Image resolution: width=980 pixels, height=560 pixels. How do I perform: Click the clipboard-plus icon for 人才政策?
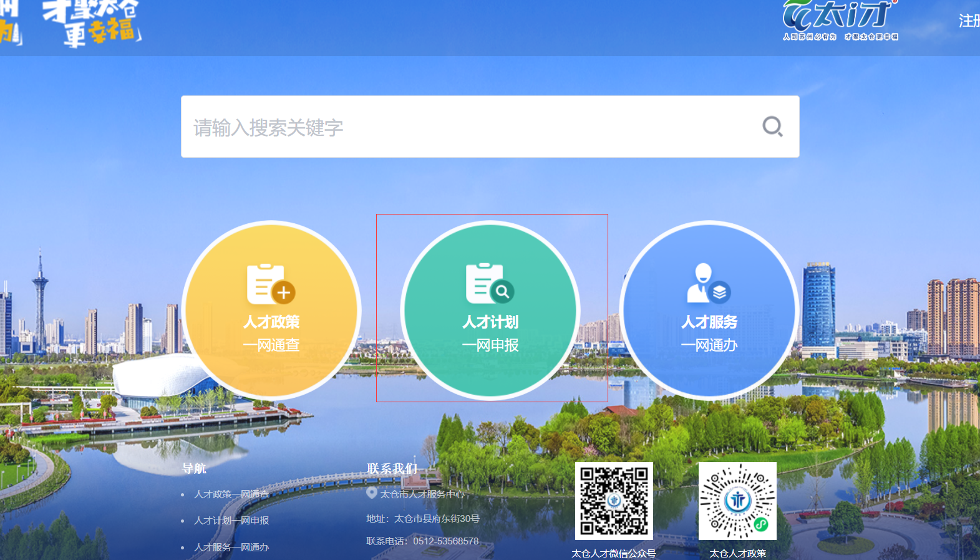[x=271, y=284]
